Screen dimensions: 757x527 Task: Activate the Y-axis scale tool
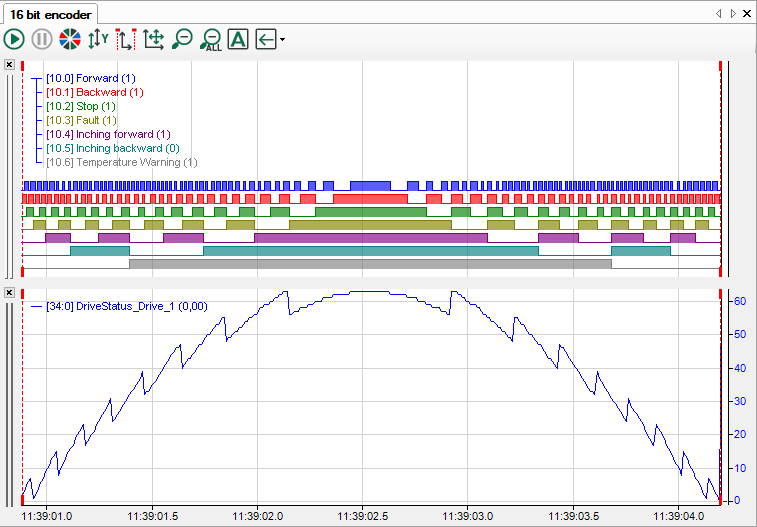[x=98, y=40]
